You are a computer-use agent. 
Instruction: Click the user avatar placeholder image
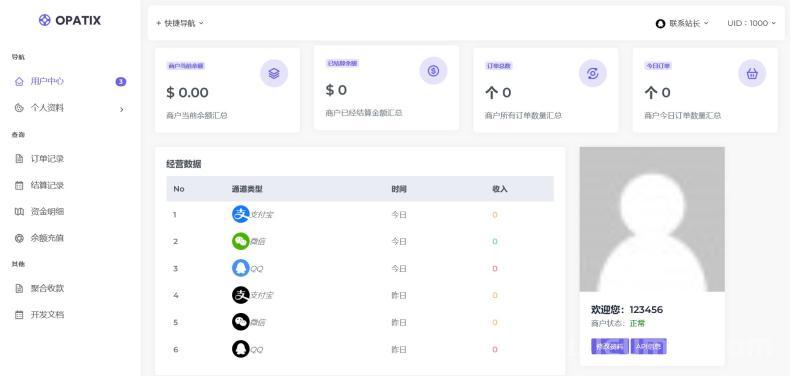pyautogui.click(x=652, y=219)
